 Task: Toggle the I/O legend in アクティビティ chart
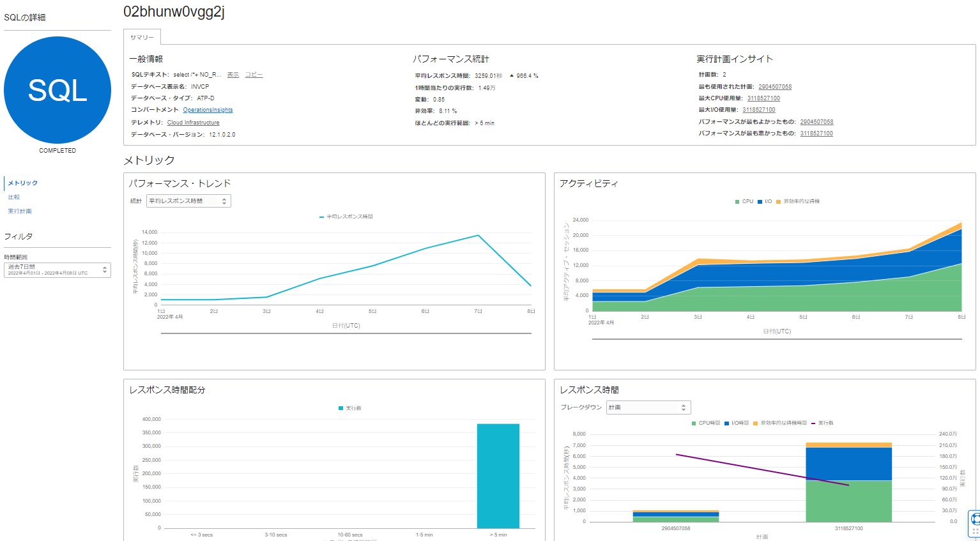tap(765, 202)
